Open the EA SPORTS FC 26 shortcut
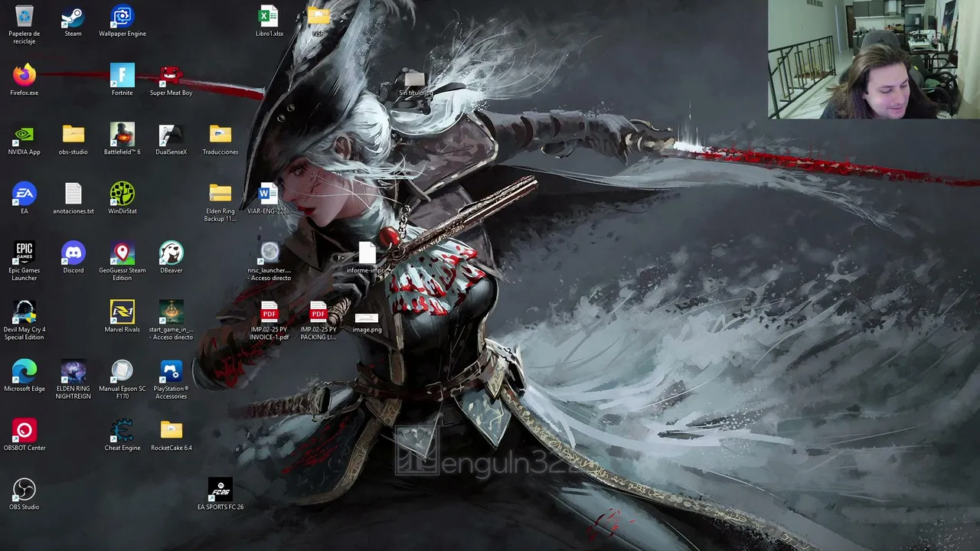 point(220,488)
